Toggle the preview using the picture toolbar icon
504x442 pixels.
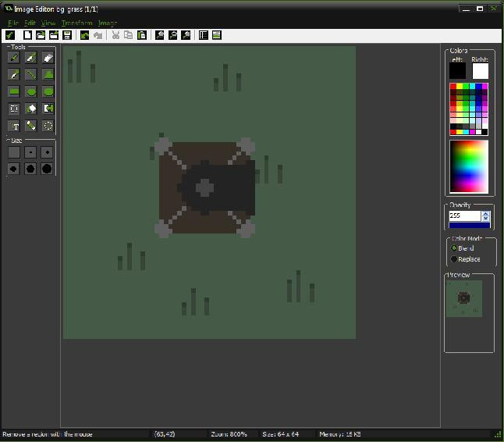point(217,35)
